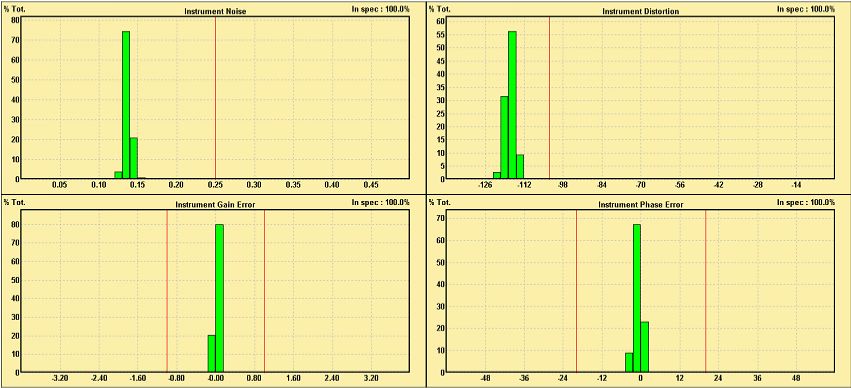
Task: Click the tallest bar in Instrument Distortion histogram
Action: click(x=512, y=105)
